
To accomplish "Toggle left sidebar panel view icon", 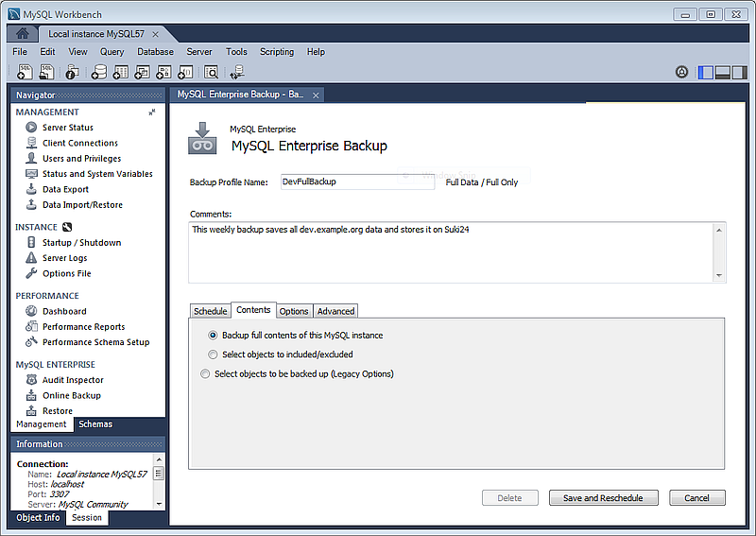I will pos(705,73).
